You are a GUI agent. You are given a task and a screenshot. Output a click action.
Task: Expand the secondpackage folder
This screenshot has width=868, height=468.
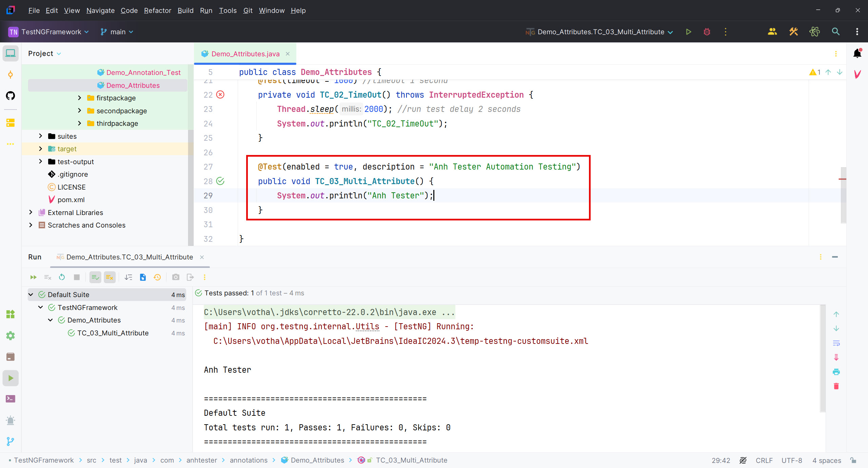point(79,111)
